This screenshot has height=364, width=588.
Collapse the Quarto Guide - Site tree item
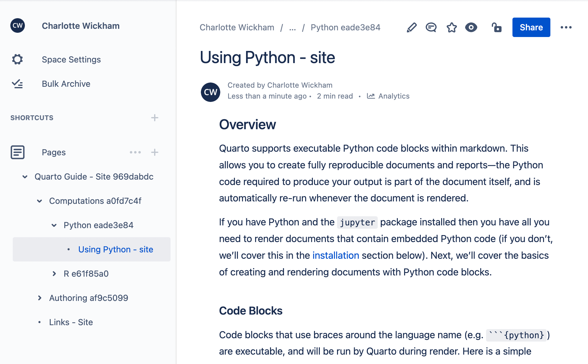[24, 177]
